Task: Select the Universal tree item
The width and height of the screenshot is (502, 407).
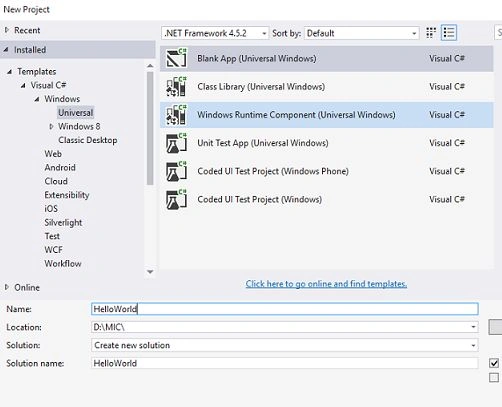Action: [x=76, y=113]
